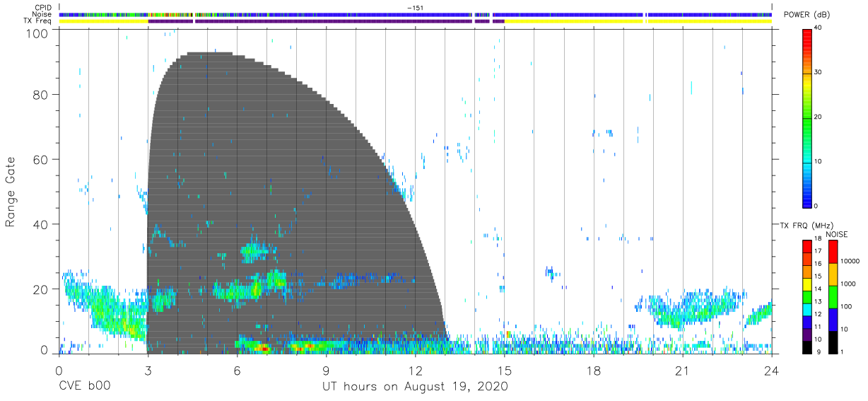Click the y-axis tick label '40'
This screenshot has width=868, height=401.
click(41, 224)
